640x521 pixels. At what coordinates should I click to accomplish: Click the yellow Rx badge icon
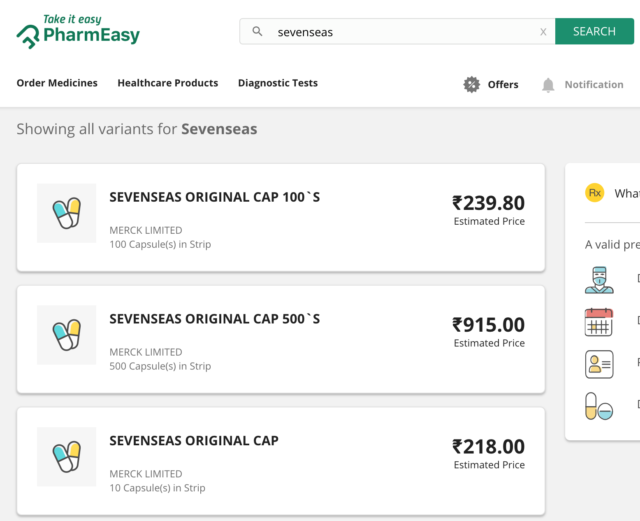[x=595, y=193]
